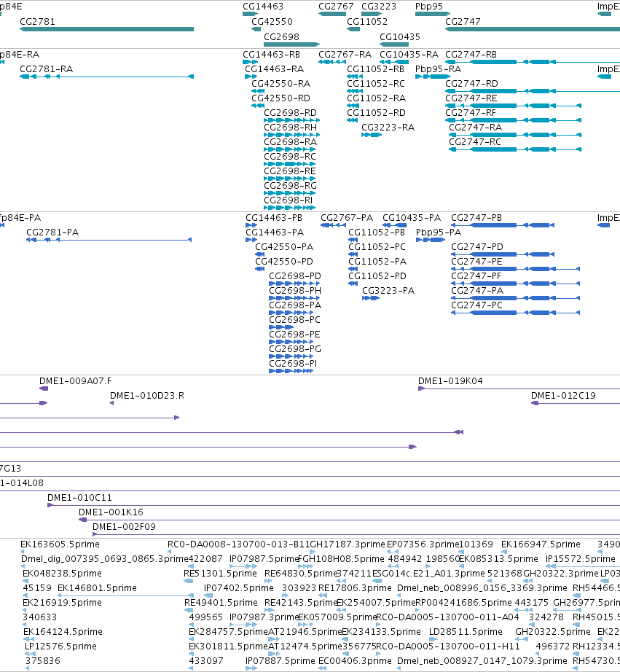
Task: Click protein CG11052-PD
Action: coord(377,276)
